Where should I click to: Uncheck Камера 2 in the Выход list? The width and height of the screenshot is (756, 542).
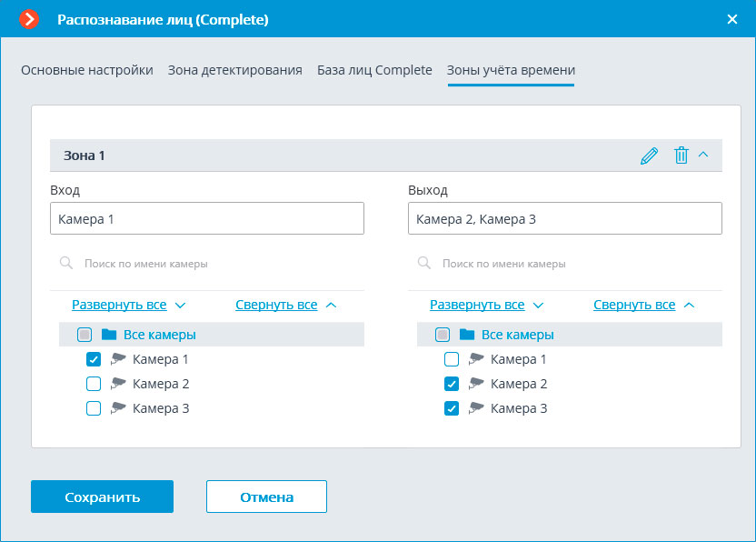point(452,384)
